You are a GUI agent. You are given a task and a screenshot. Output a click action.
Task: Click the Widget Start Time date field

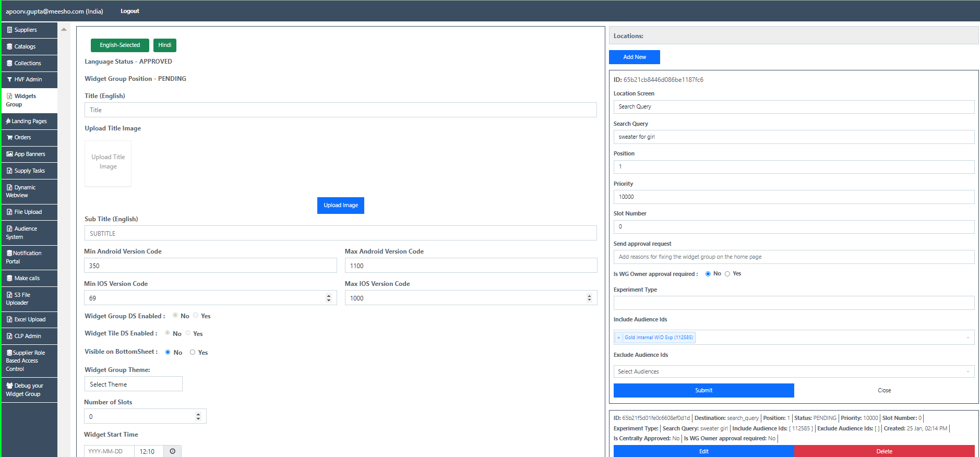click(x=109, y=451)
